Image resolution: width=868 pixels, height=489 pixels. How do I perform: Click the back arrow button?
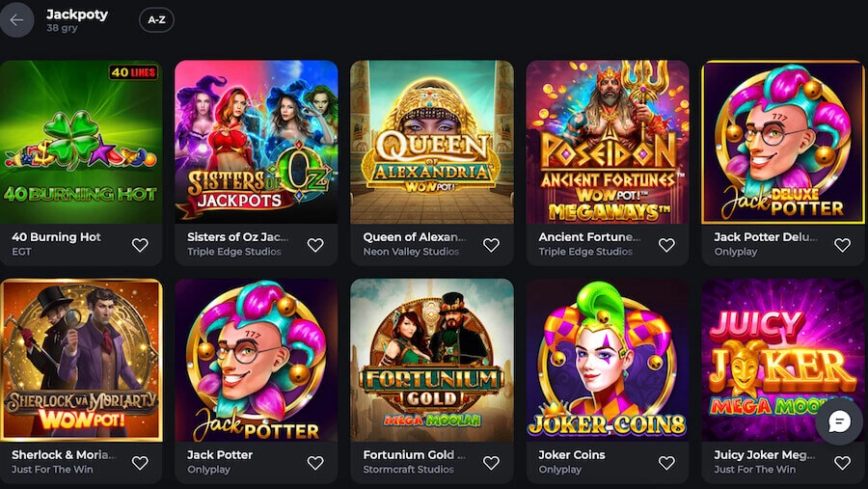pyautogui.click(x=16, y=20)
